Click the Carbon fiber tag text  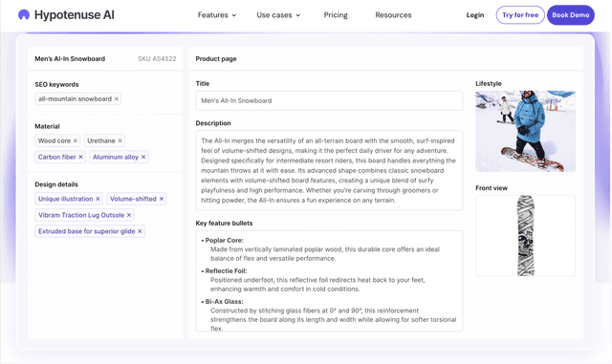coord(57,157)
